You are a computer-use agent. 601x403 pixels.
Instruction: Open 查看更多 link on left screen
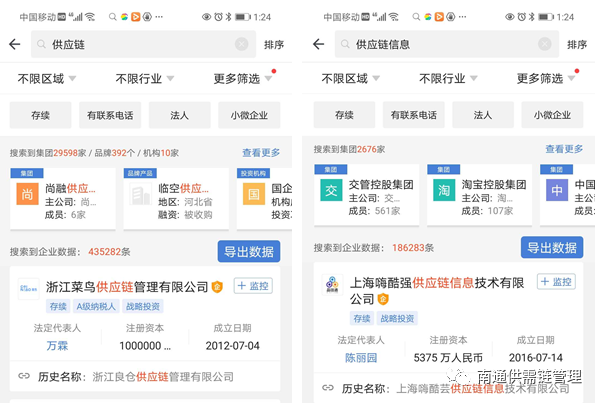[x=261, y=153]
